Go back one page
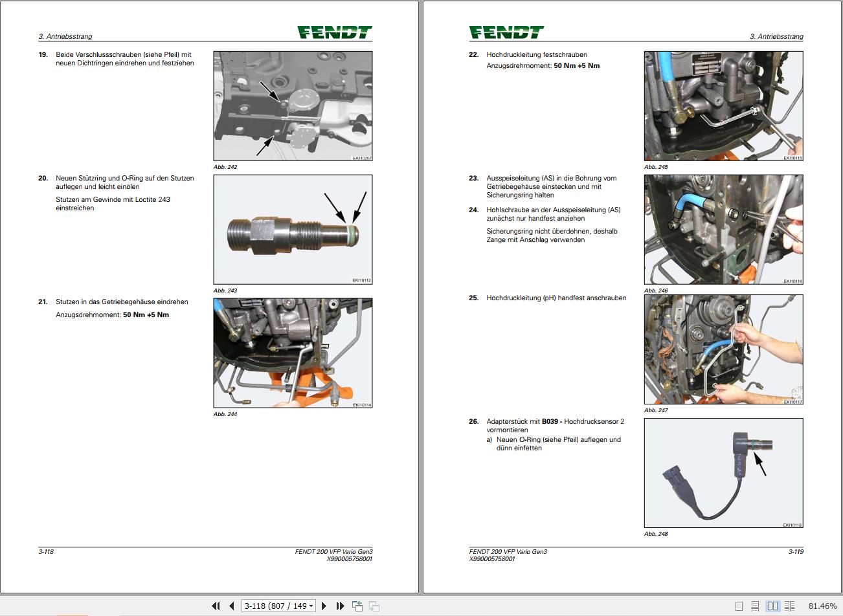This screenshot has width=843, height=616. tap(231, 606)
